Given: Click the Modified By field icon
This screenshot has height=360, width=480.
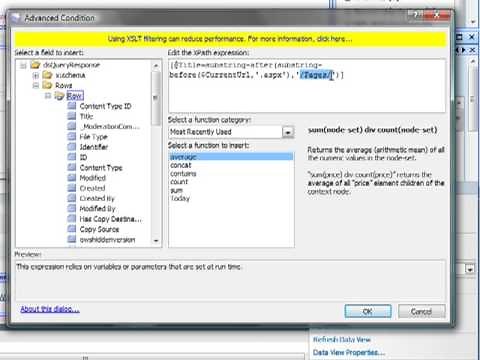Looking at the screenshot, I should click(72, 208).
